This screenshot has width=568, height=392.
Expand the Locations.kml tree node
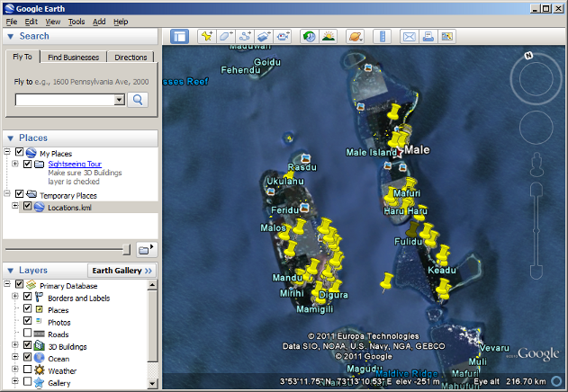[x=14, y=206]
